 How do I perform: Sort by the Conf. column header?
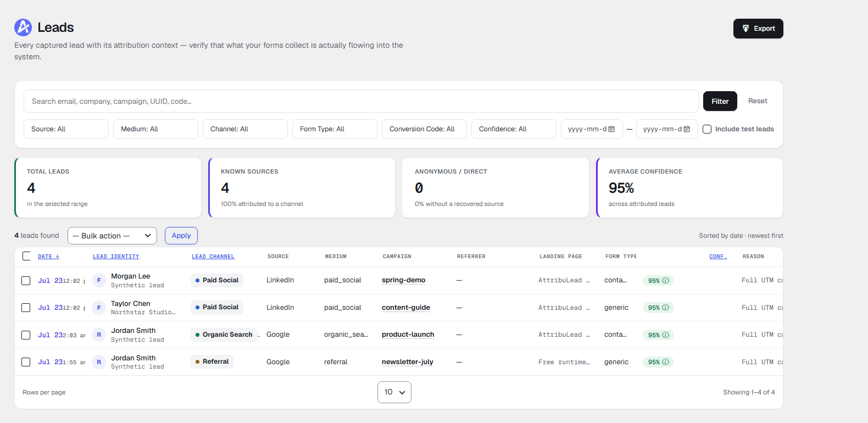(x=718, y=257)
